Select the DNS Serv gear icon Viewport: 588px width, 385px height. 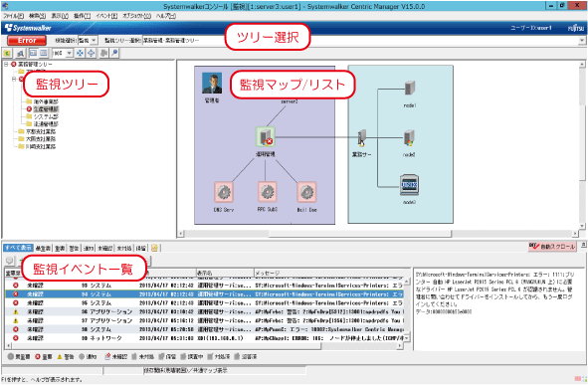[x=224, y=192]
